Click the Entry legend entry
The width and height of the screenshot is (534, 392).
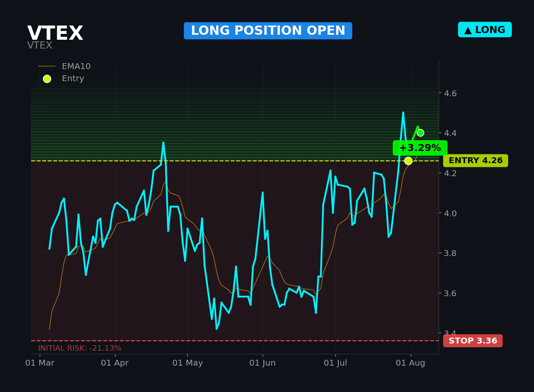point(64,79)
